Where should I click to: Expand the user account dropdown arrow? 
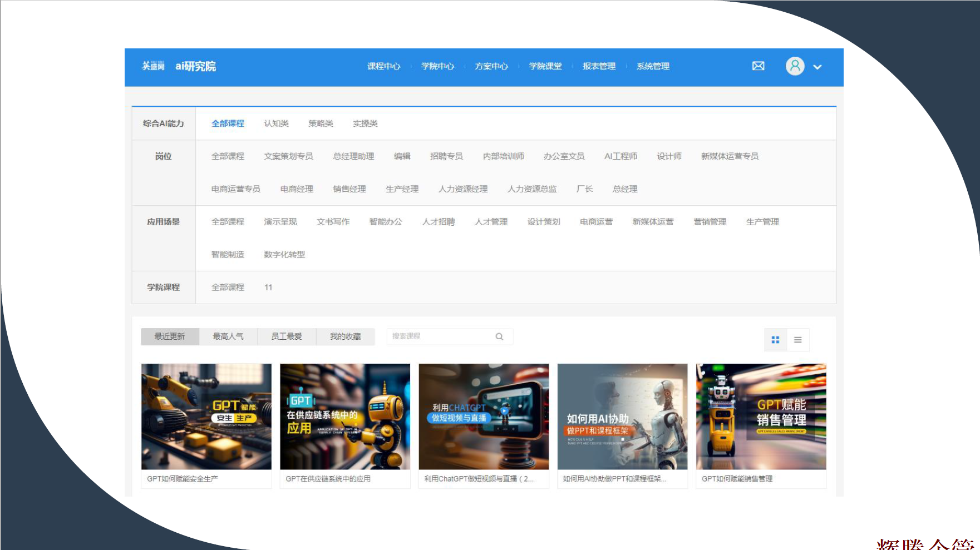[x=817, y=67]
